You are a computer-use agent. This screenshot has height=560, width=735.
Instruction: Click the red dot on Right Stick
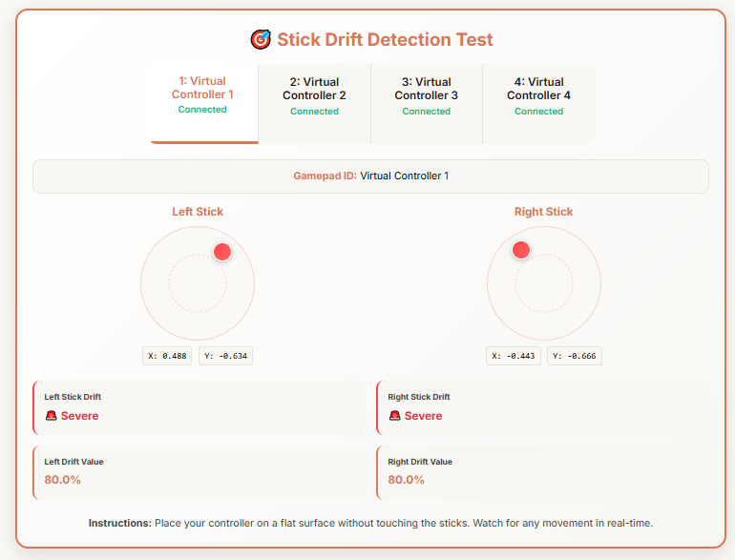pyautogui.click(x=521, y=250)
